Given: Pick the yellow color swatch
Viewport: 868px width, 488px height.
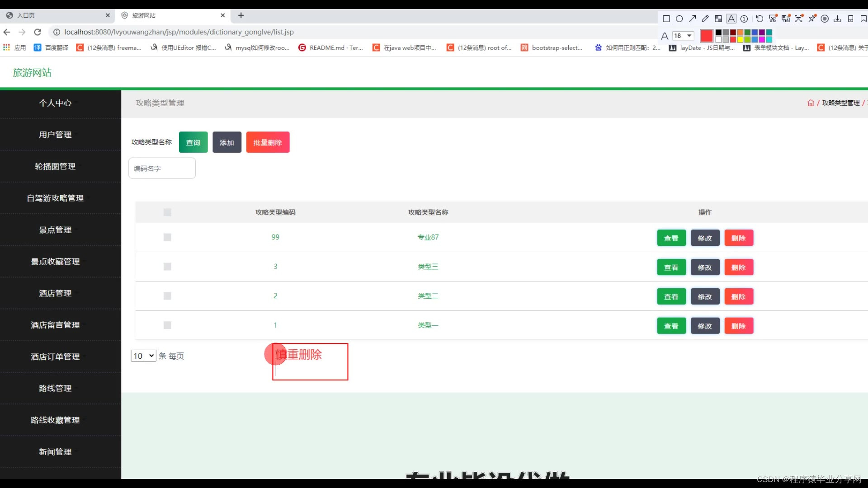Looking at the screenshot, I should [740, 39].
